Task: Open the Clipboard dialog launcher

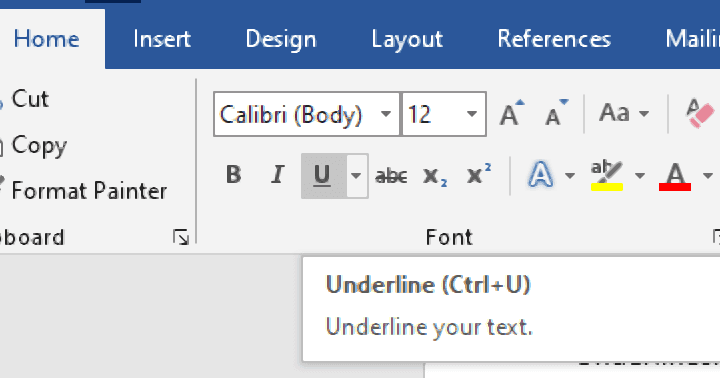Action: (x=180, y=237)
